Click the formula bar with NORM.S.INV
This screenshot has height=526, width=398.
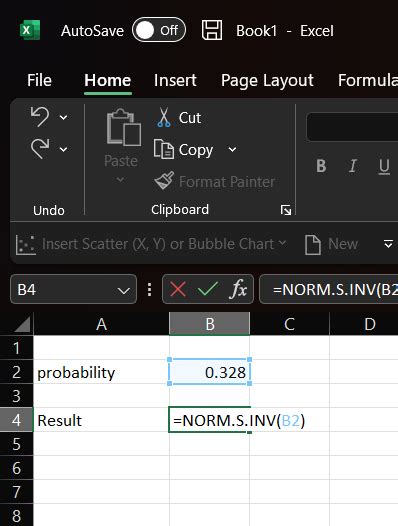tap(329, 289)
